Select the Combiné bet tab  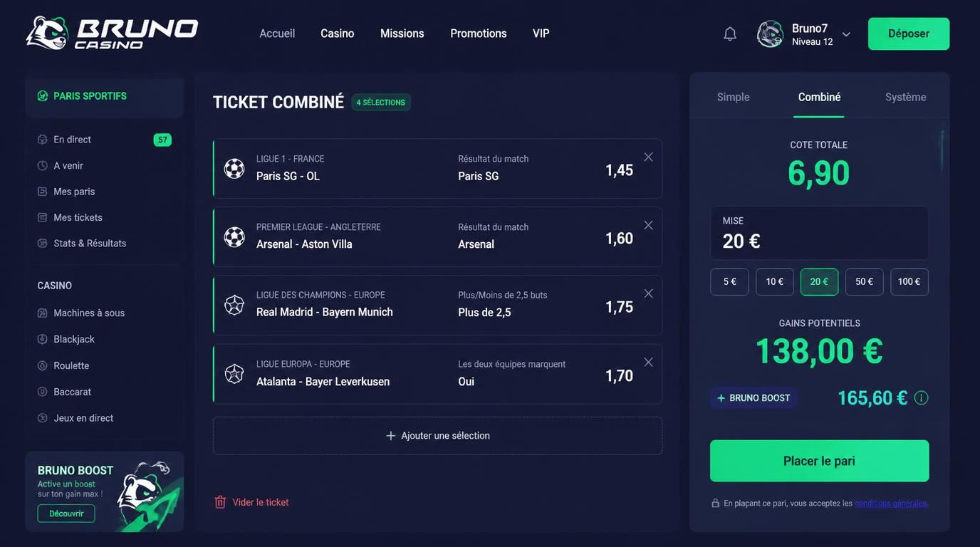tap(819, 97)
